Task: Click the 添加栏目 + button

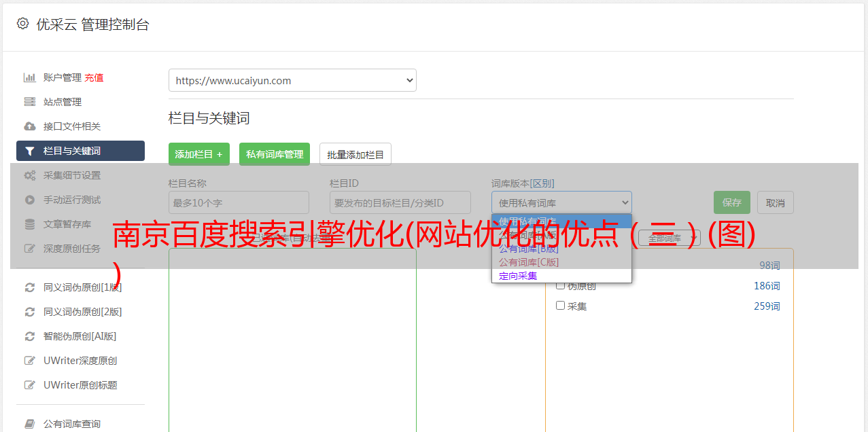Action: click(199, 154)
